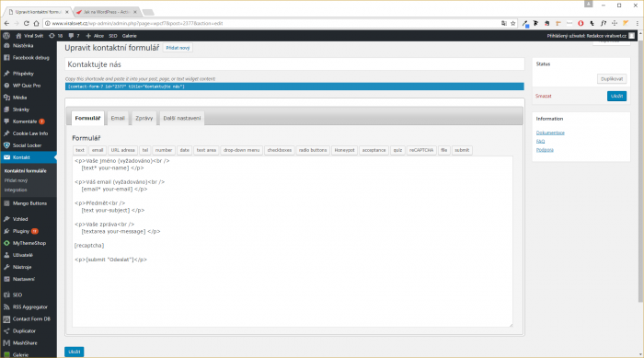The height and width of the screenshot is (358, 644).
Task: Open Nástroje wrench icon in sidebar
Action: (6, 267)
